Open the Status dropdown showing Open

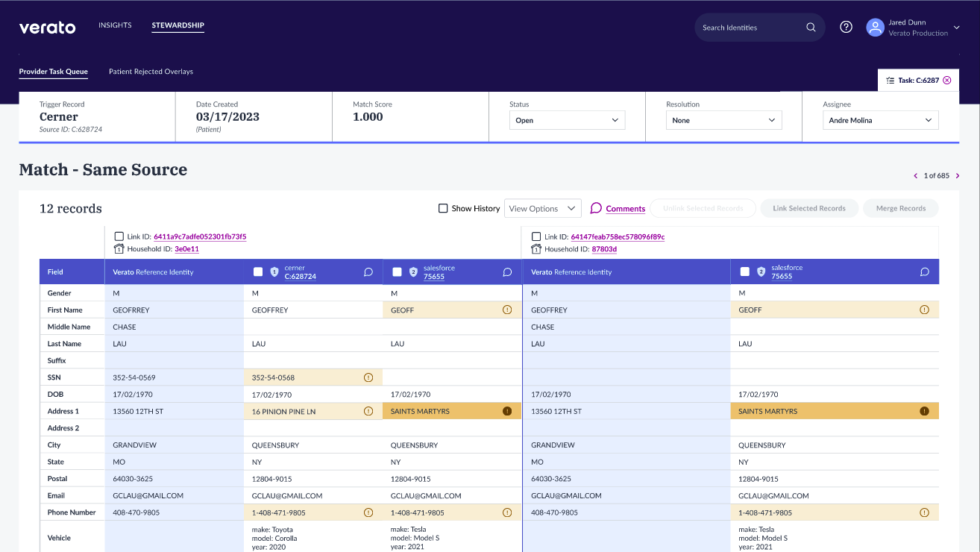point(567,120)
